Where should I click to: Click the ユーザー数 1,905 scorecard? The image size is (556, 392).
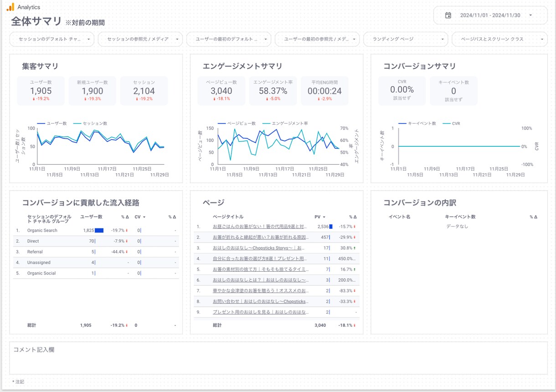coord(41,91)
